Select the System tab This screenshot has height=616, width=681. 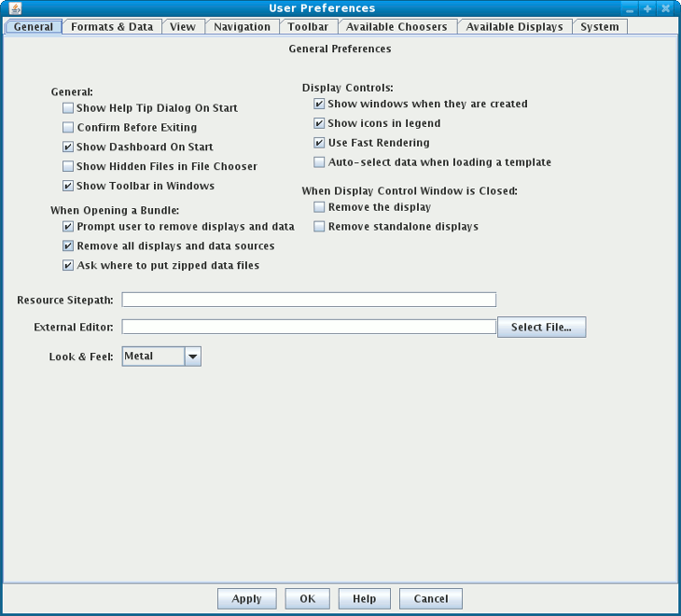tap(599, 27)
